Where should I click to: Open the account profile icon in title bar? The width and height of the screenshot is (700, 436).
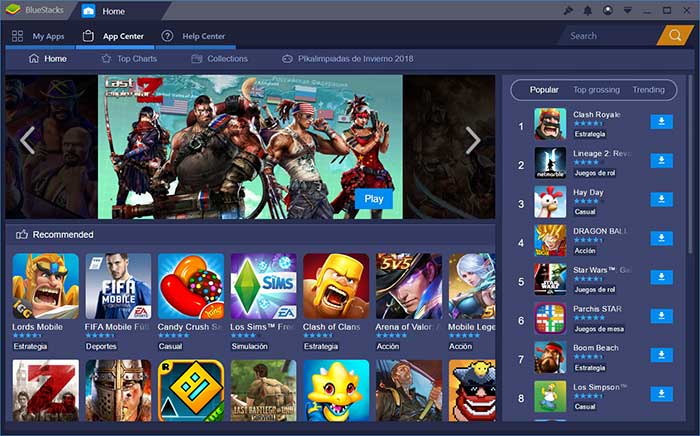pos(608,10)
